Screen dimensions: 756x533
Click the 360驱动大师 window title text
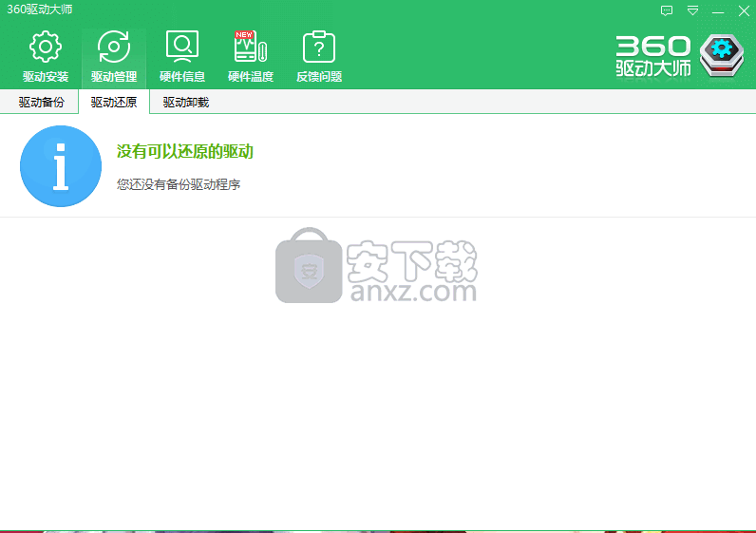[x=40, y=10]
